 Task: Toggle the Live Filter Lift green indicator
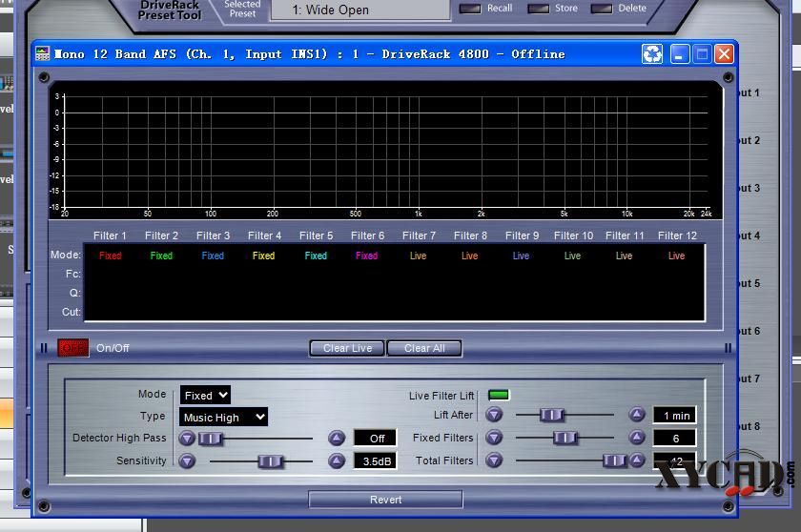pos(498,395)
